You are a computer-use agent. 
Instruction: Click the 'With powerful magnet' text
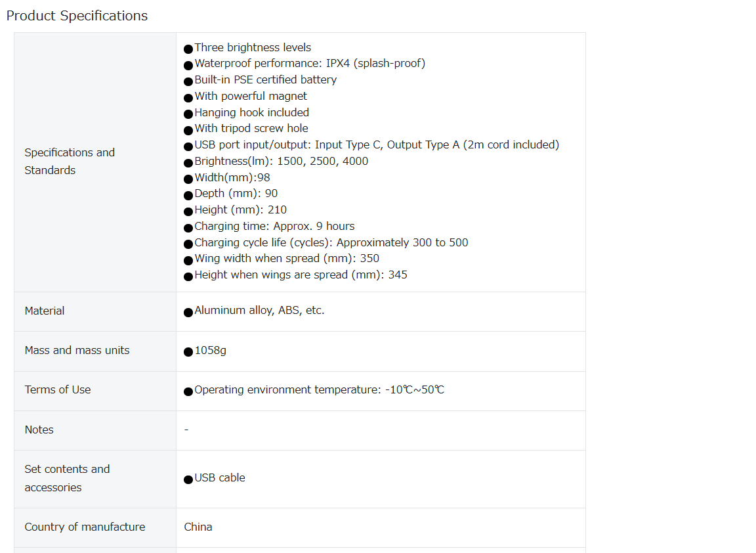251,96
